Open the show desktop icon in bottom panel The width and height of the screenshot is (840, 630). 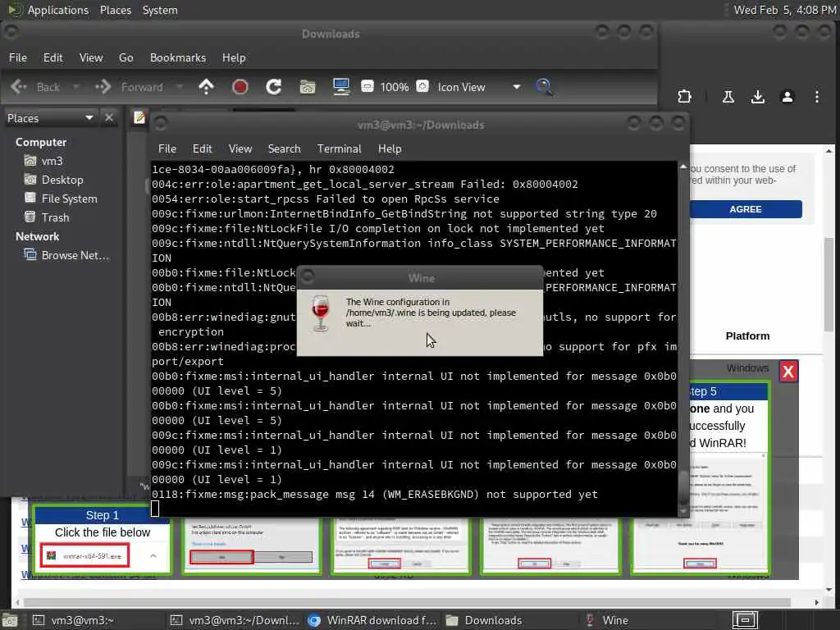[9, 620]
